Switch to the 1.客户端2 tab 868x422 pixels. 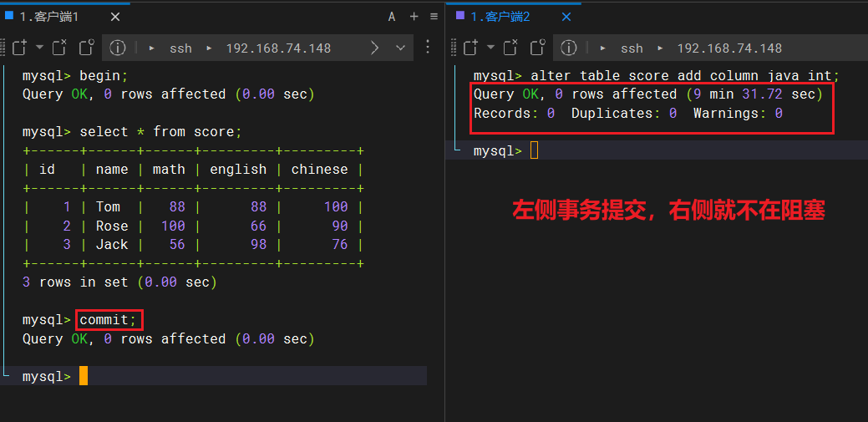500,17
